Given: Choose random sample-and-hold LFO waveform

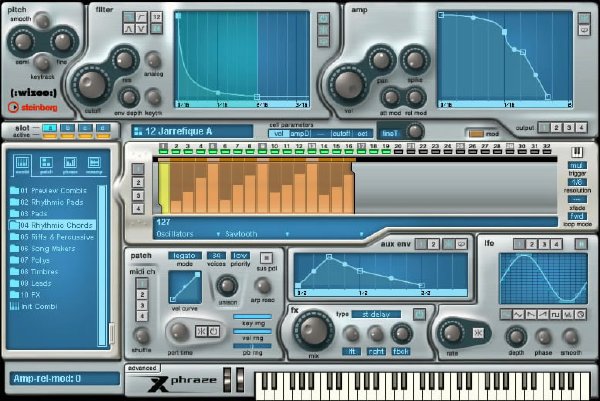Looking at the screenshot, I should pyautogui.click(x=568, y=315).
